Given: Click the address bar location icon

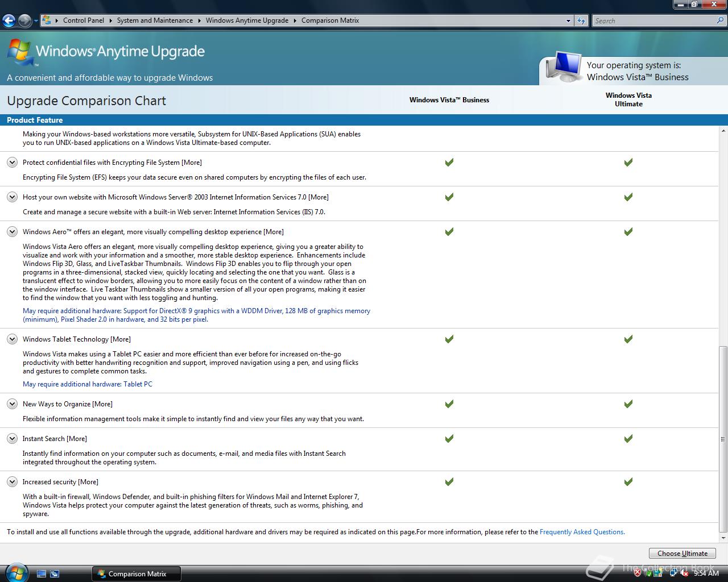Looking at the screenshot, I should pyautogui.click(x=47, y=20).
